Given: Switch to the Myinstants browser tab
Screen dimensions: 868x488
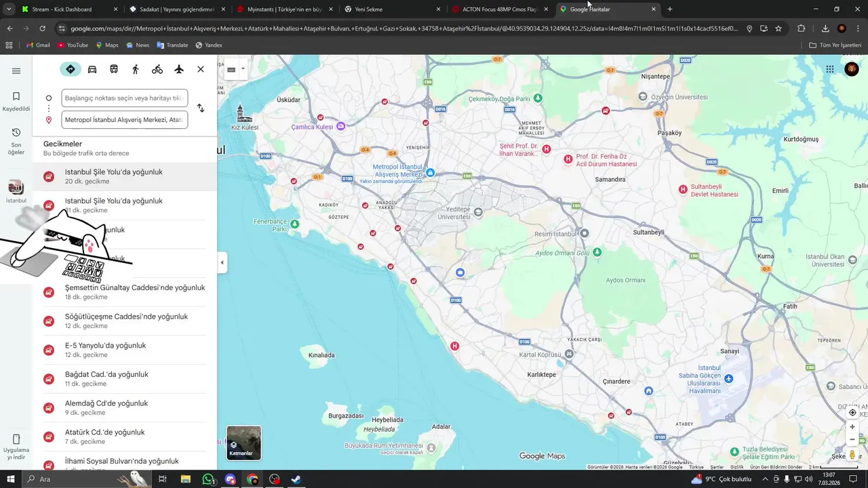Looking at the screenshot, I should pos(283,9).
